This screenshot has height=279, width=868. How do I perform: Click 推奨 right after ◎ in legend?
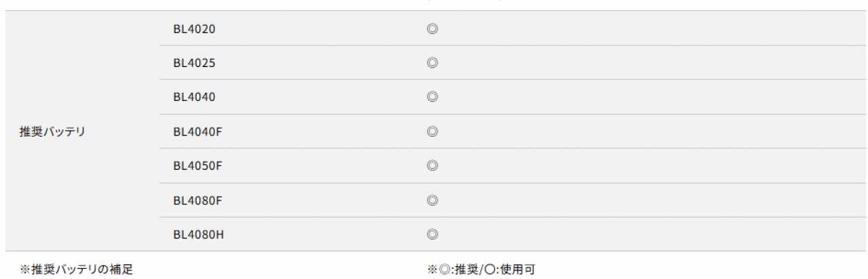[463, 270]
